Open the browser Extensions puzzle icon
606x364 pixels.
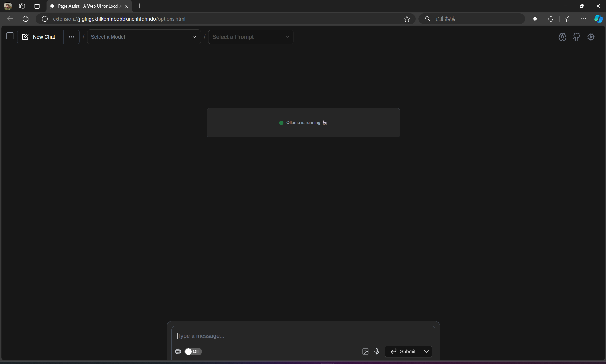click(551, 19)
